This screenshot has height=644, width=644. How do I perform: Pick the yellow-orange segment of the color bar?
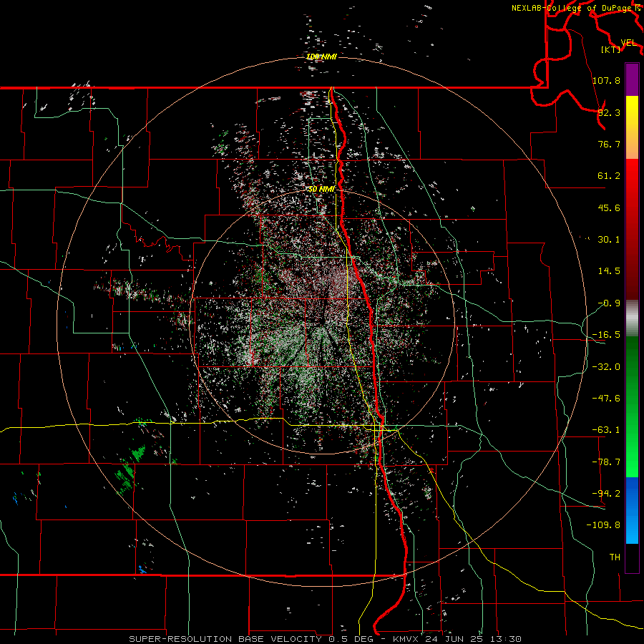coord(632,127)
